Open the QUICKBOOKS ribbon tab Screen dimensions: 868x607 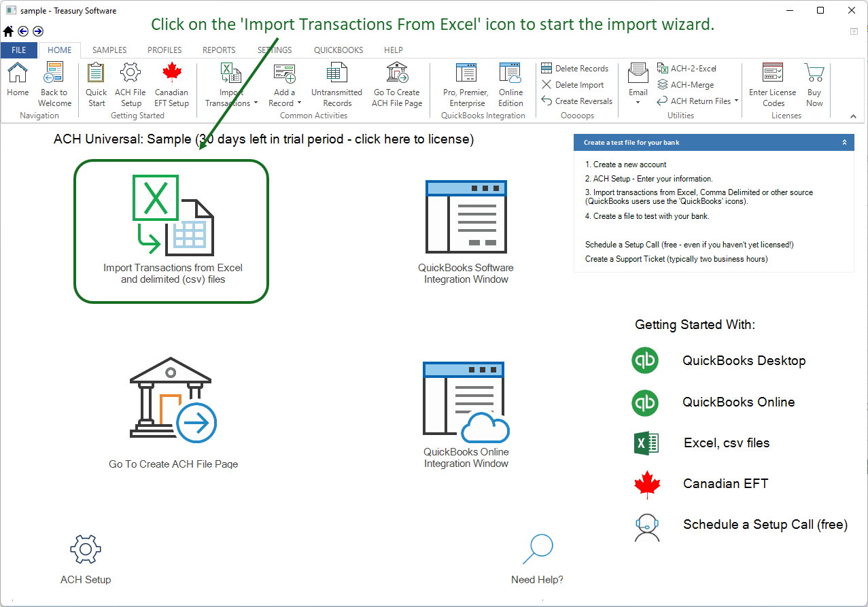point(338,50)
